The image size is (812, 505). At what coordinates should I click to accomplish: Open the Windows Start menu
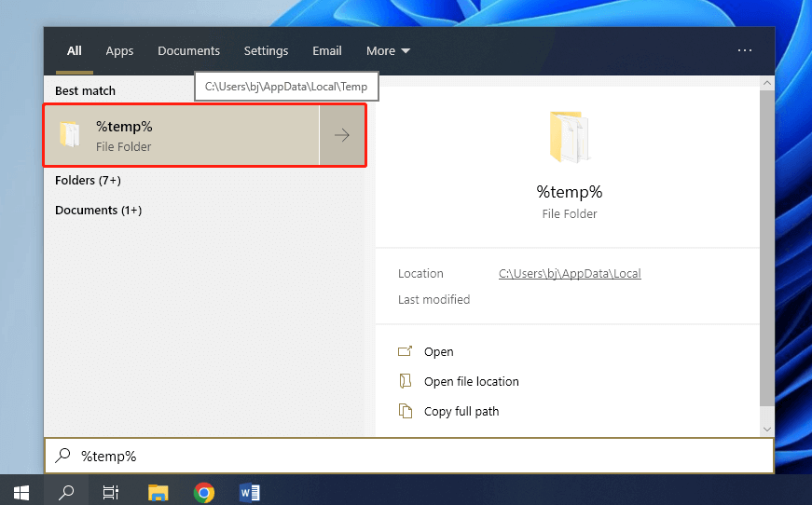(21, 492)
